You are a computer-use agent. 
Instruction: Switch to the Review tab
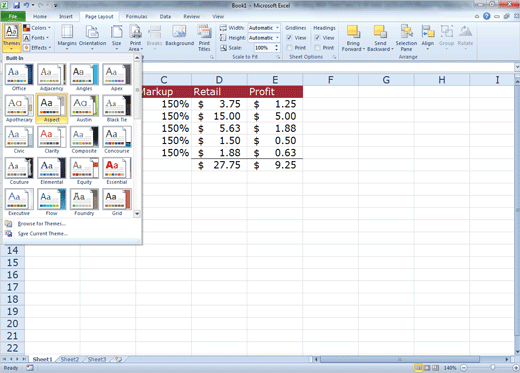tap(191, 16)
